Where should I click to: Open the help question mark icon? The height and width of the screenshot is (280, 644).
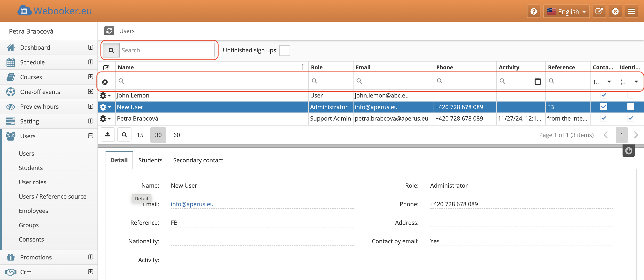(x=534, y=11)
